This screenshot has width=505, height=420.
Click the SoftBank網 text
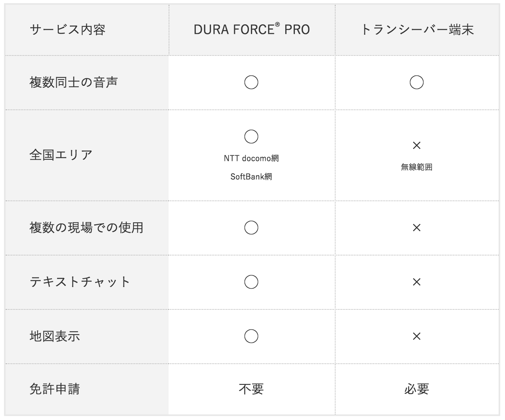251,176
